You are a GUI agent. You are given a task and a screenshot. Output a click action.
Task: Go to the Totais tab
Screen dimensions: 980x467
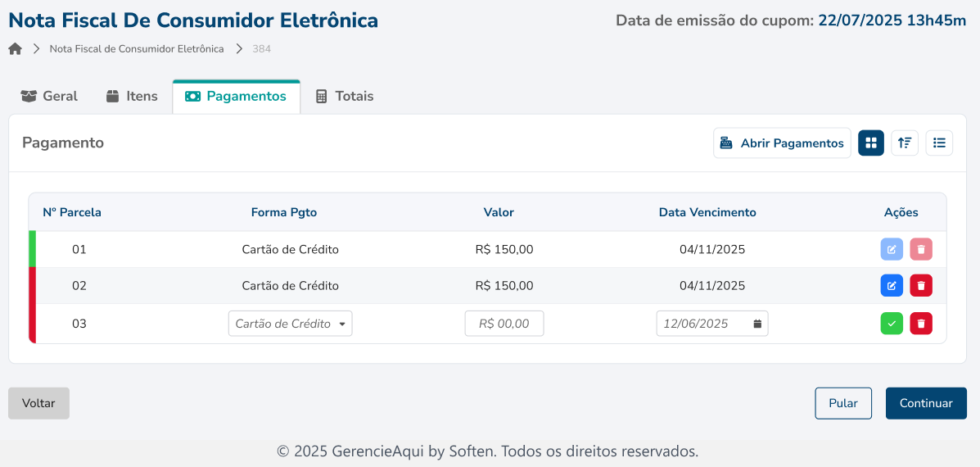click(345, 97)
